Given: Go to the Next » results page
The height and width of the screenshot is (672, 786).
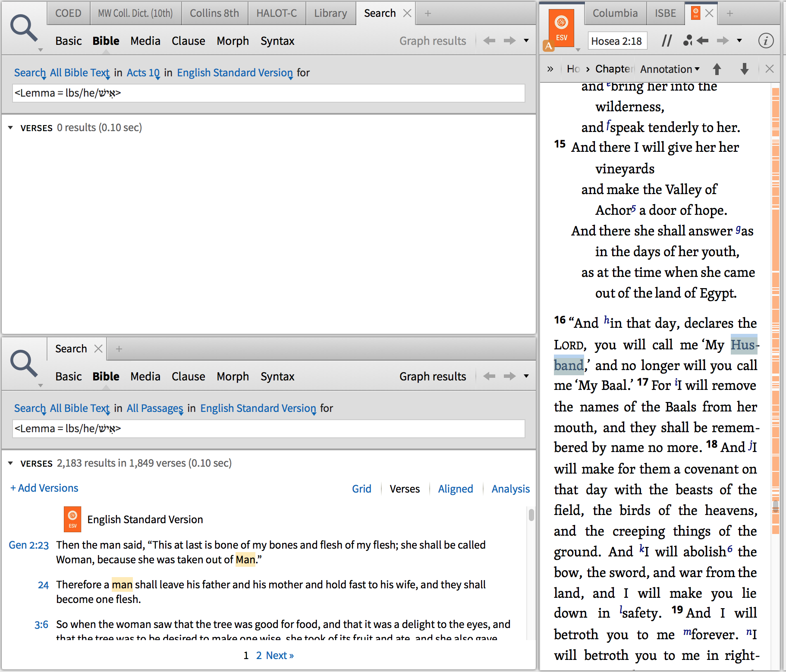Looking at the screenshot, I should pos(280,656).
